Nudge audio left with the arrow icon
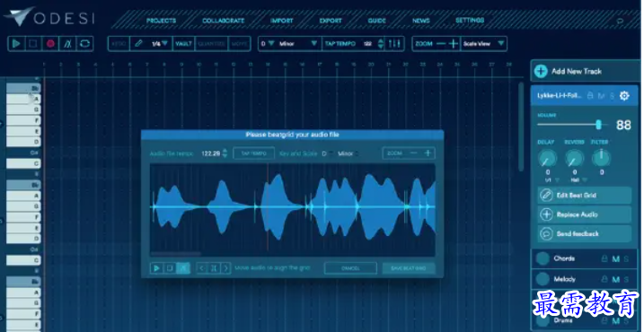 click(202, 268)
